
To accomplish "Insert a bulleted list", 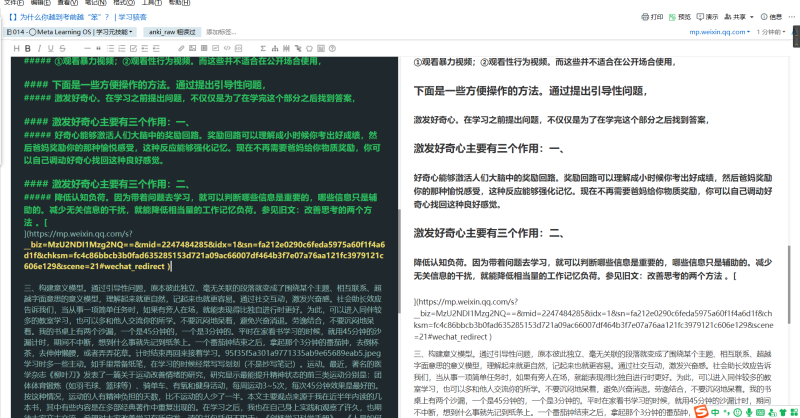I will click(x=110, y=48).
